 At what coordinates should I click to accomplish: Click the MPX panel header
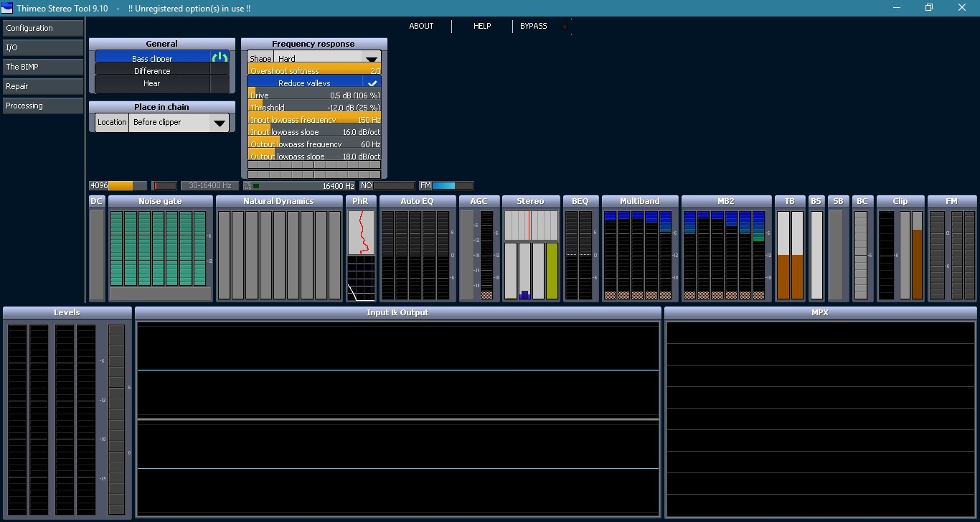pos(820,312)
